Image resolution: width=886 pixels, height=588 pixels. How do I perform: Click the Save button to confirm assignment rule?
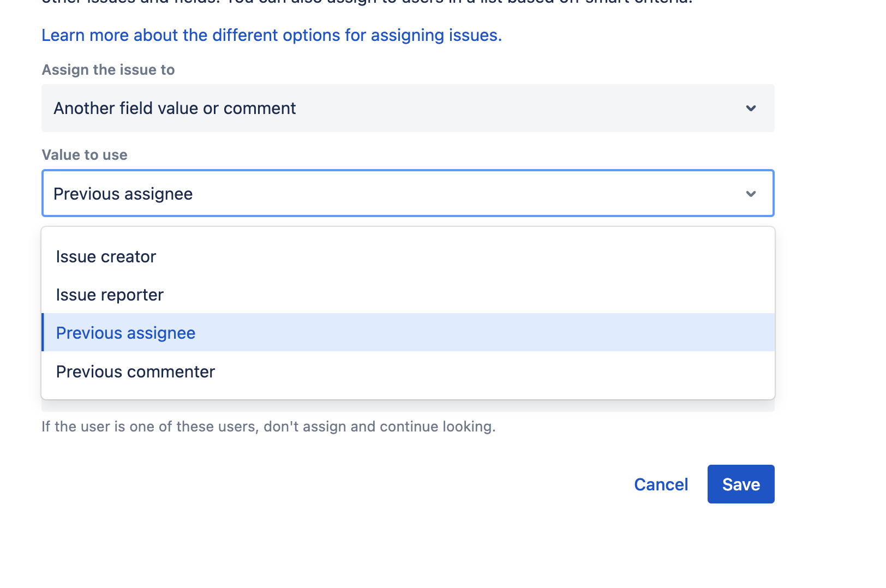(x=740, y=484)
